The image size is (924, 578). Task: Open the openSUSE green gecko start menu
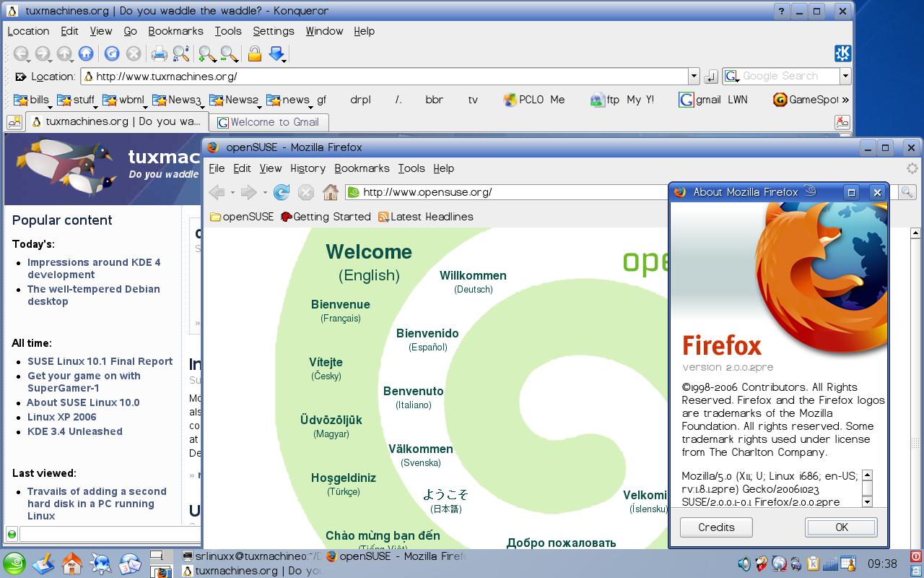pyautogui.click(x=14, y=563)
